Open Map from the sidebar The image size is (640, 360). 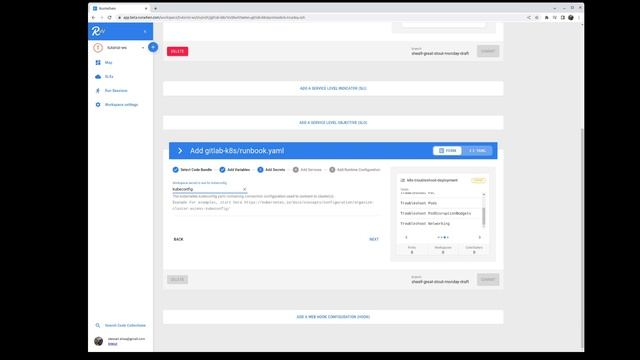point(108,62)
